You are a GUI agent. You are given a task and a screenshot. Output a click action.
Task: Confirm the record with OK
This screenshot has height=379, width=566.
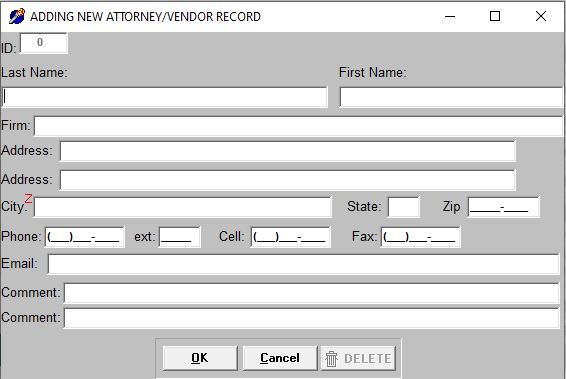[200, 358]
